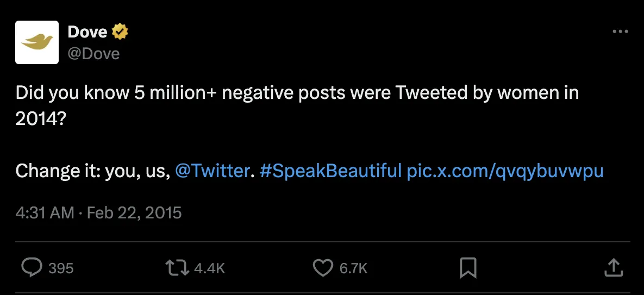This screenshot has height=295, width=644.
Task: Toggle the bookmark icon
Action: [x=468, y=268]
